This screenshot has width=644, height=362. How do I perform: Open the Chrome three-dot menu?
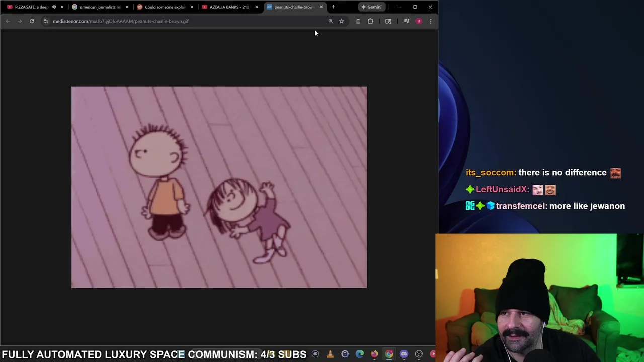pos(431,21)
